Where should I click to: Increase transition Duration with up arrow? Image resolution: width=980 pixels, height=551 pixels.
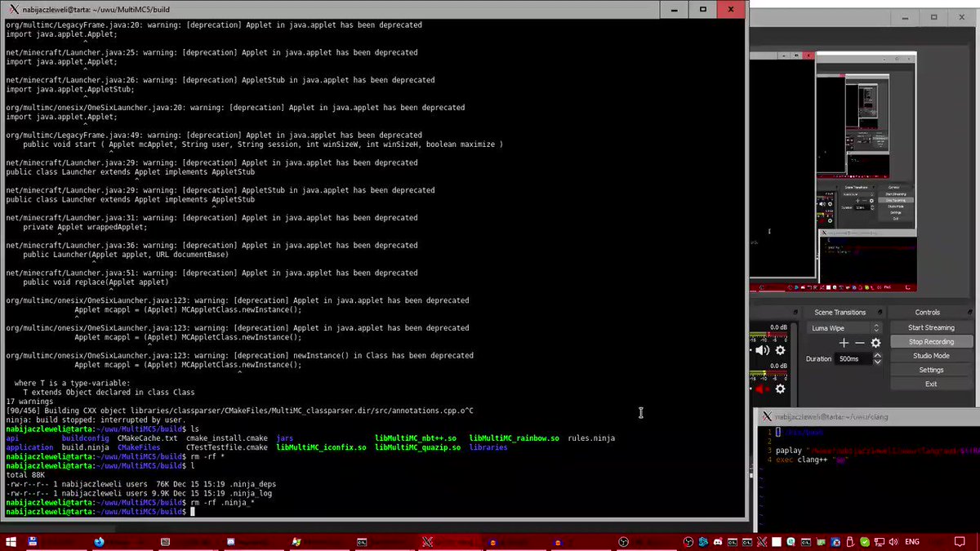[x=877, y=355]
